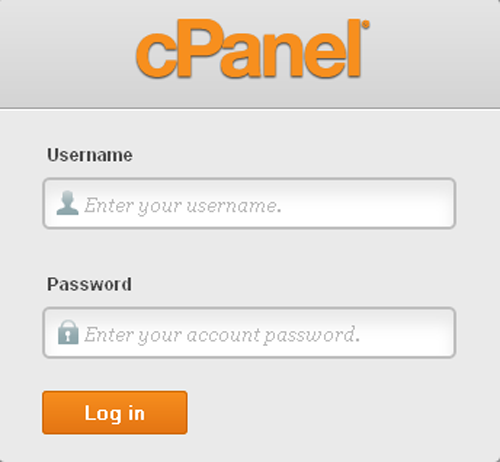Click the registered trademark symbol beside cPanel

pos(366,25)
